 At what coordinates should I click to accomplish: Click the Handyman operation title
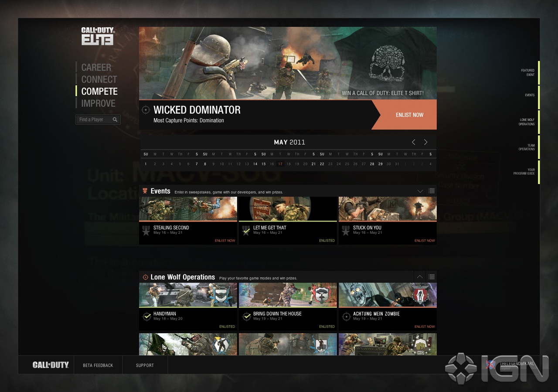165,314
